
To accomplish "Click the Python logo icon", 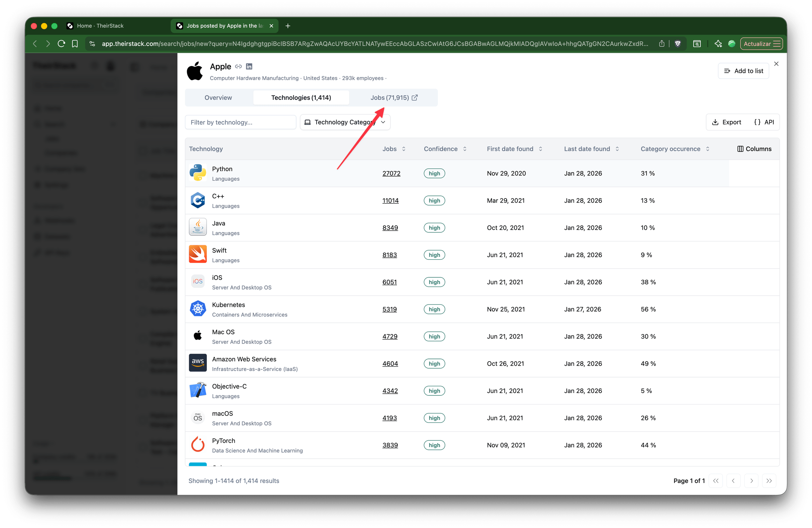I will coord(198,173).
